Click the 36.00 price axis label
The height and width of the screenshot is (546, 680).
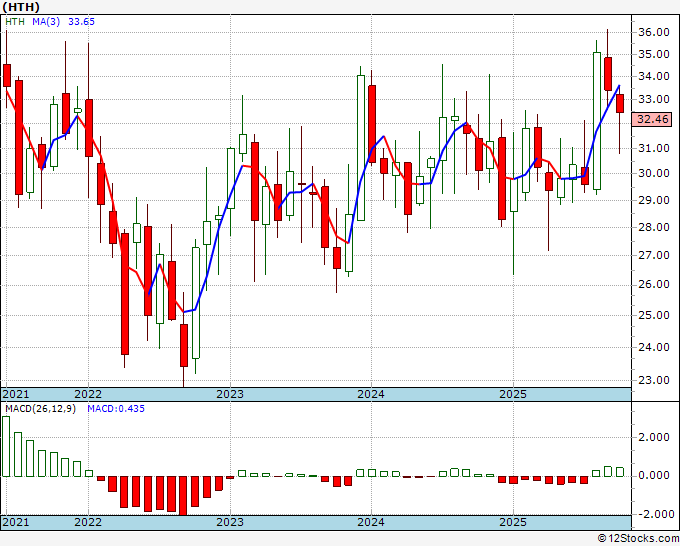tap(654, 32)
